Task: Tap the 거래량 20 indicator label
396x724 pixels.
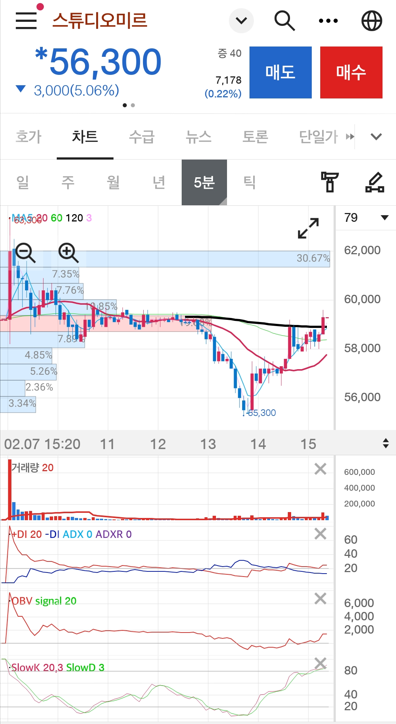Action: [32, 468]
